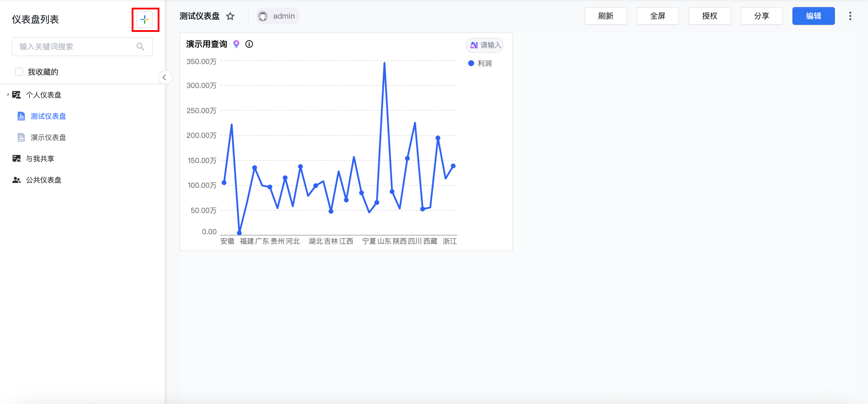
Task: Click the blue 编辑 button
Action: (813, 16)
